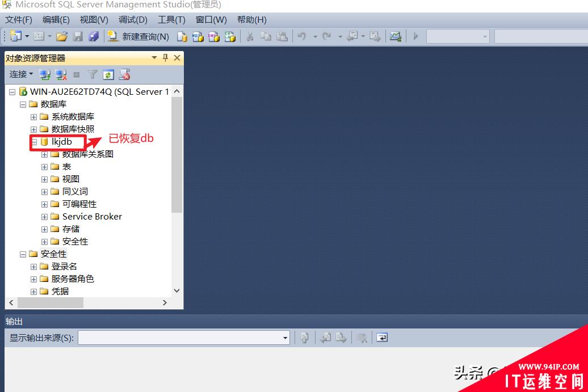588x392 pixels.
Task: Click the Cut scissors icon
Action: click(x=250, y=36)
